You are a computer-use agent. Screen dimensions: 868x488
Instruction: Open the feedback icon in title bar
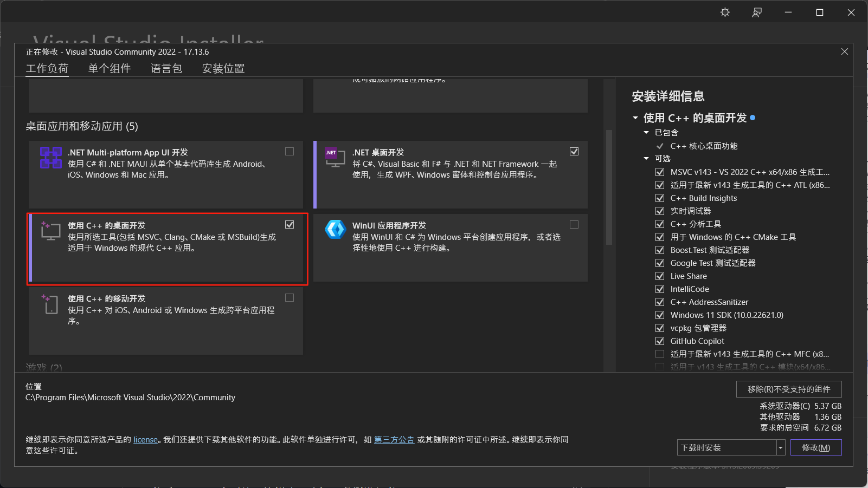757,12
